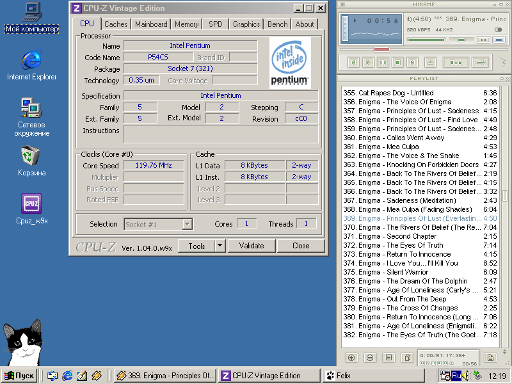Click the Winamp eject/open file button
The image size is (512, 384).
click(x=430, y=62)
